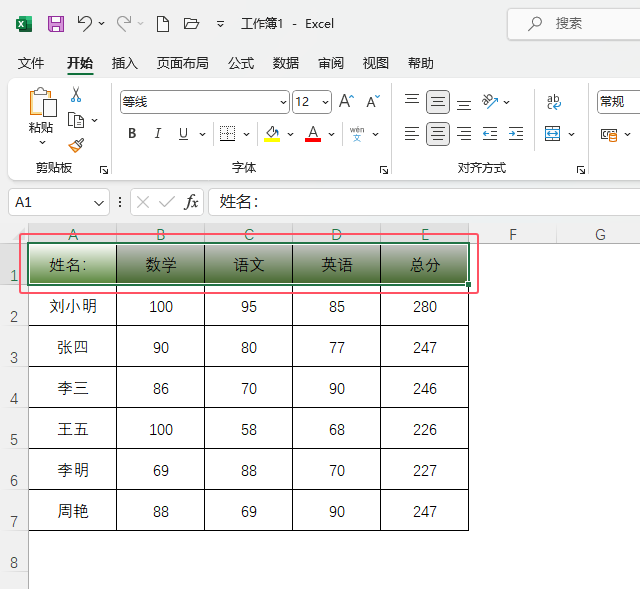
Task: Click the insert function fx icon
Action: pos(191,202)
